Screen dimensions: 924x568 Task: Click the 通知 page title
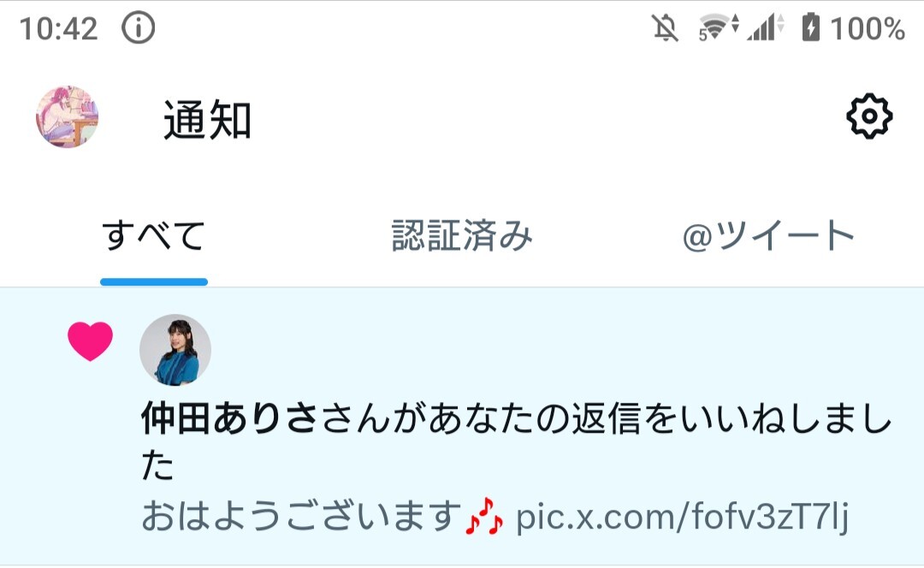click(207, 120)
